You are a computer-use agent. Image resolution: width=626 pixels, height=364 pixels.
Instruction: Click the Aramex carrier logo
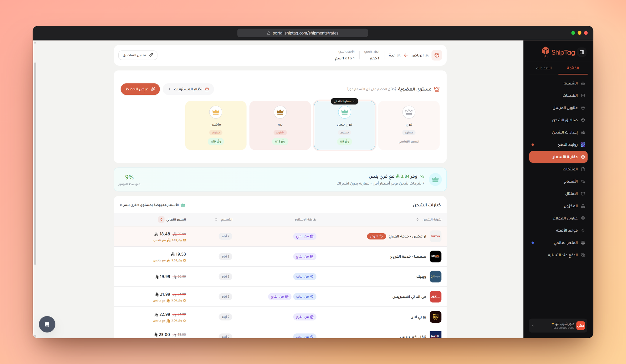tap(435, 236)
